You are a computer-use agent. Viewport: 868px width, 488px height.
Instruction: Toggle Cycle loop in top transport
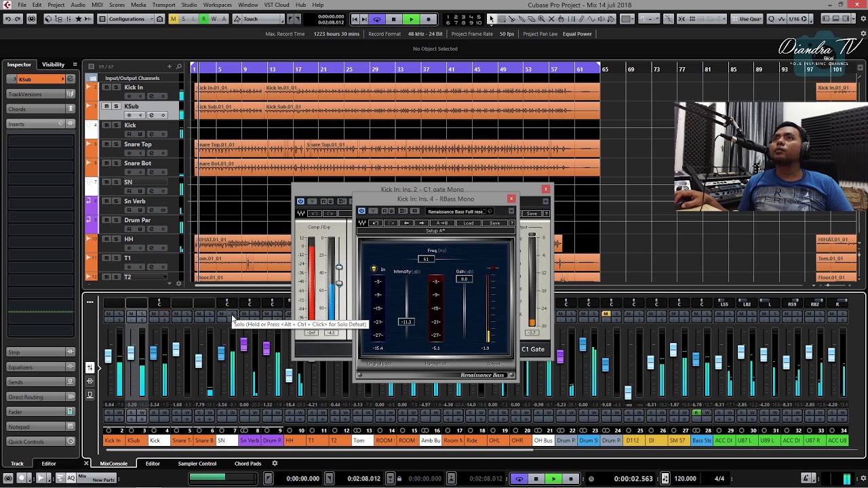tap(377, 19)
